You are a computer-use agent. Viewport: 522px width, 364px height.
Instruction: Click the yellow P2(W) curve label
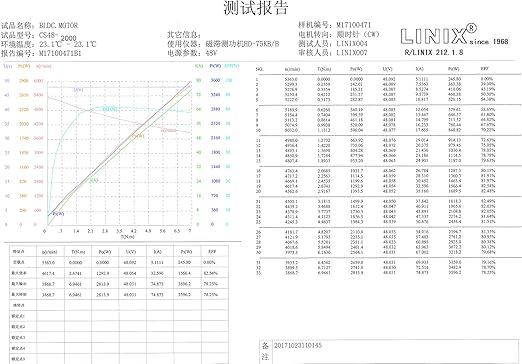(x=138, y=136)
